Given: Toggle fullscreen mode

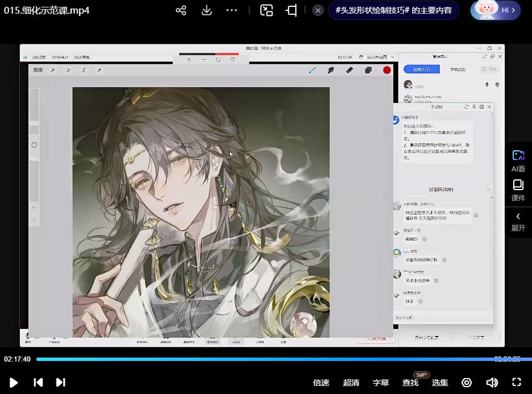Looking at the screenshot, I should (517, 383).
